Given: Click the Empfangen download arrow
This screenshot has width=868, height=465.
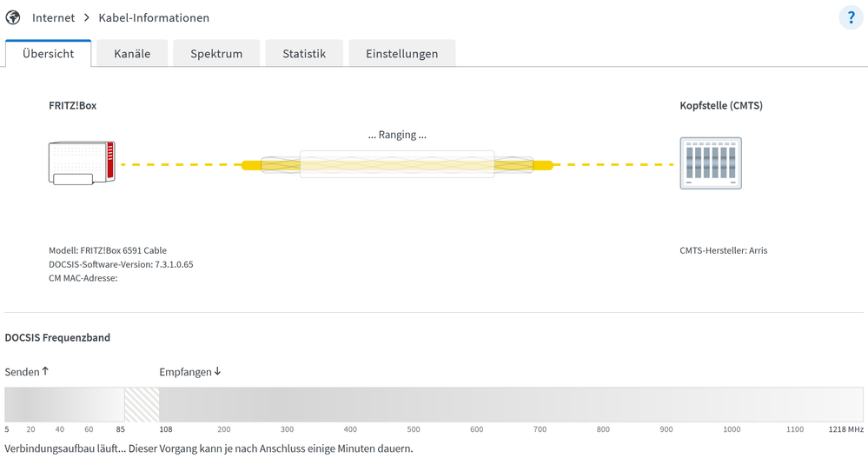Looking at the screenshot, I should (x=217, y=371).
